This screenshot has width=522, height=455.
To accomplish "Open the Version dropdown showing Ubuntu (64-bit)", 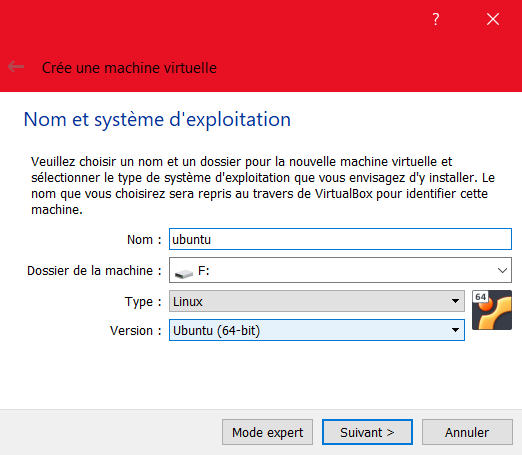I will [317, 330].
